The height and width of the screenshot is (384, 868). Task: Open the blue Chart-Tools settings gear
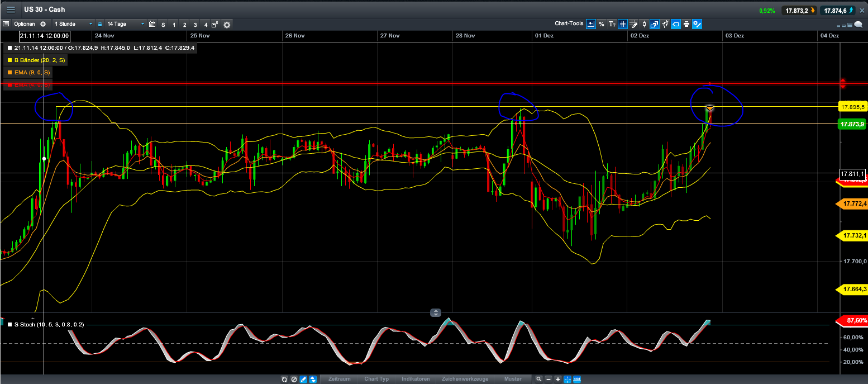pos(697,24)
